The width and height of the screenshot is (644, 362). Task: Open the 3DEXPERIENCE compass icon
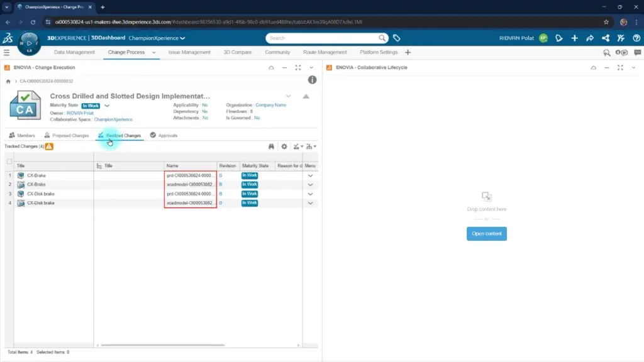coord(29,43)
